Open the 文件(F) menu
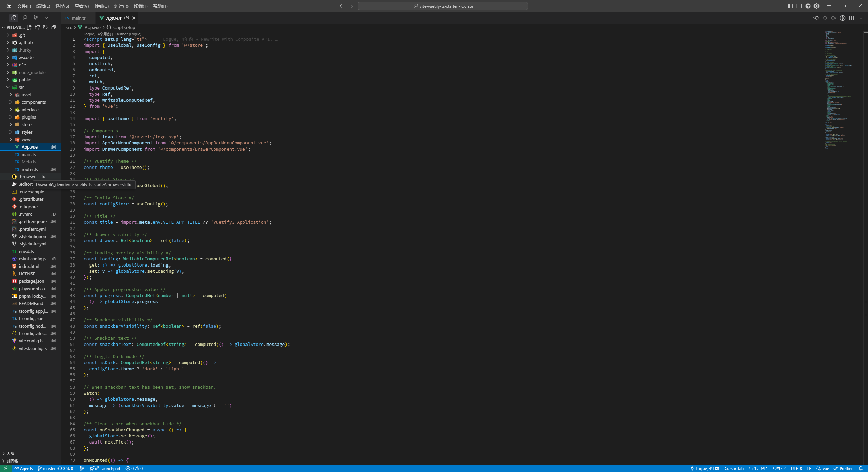The width and height of the screenshot is (868, 472). coord(24,6)
